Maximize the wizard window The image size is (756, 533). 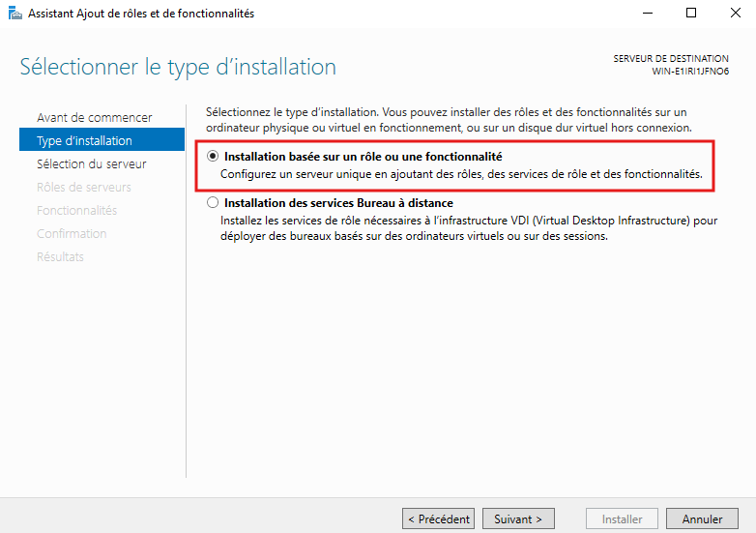691,14
